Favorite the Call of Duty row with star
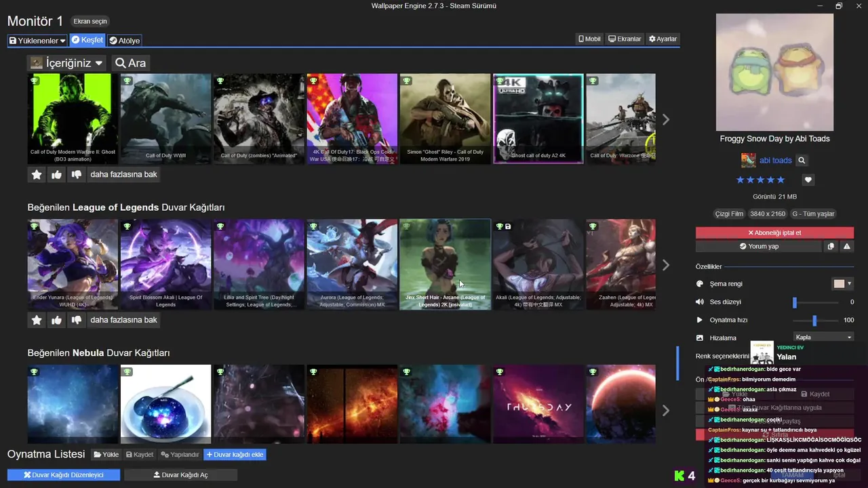868x488 pixels. [x=37, y=175]
